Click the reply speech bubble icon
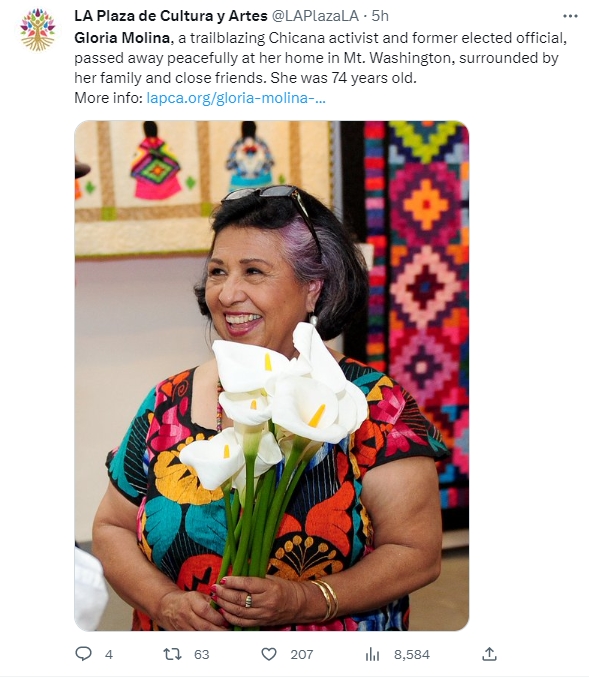The height and width of the screenshot is (678, 589). [83, 653]
